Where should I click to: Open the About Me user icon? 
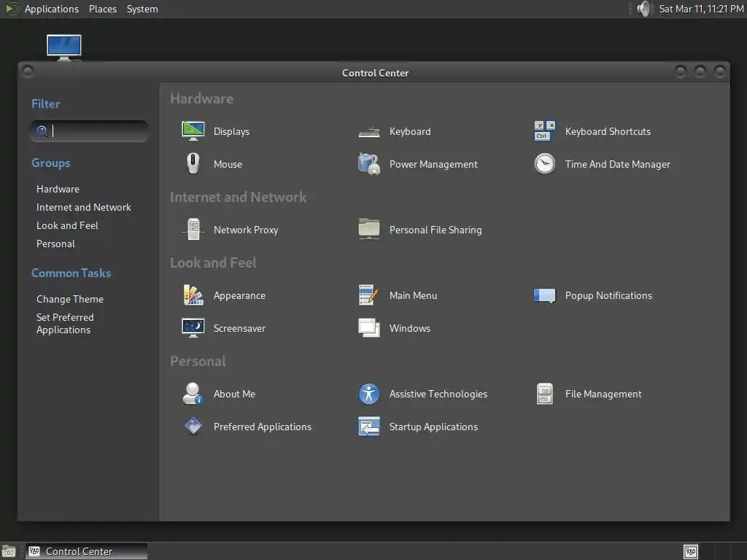193,393
